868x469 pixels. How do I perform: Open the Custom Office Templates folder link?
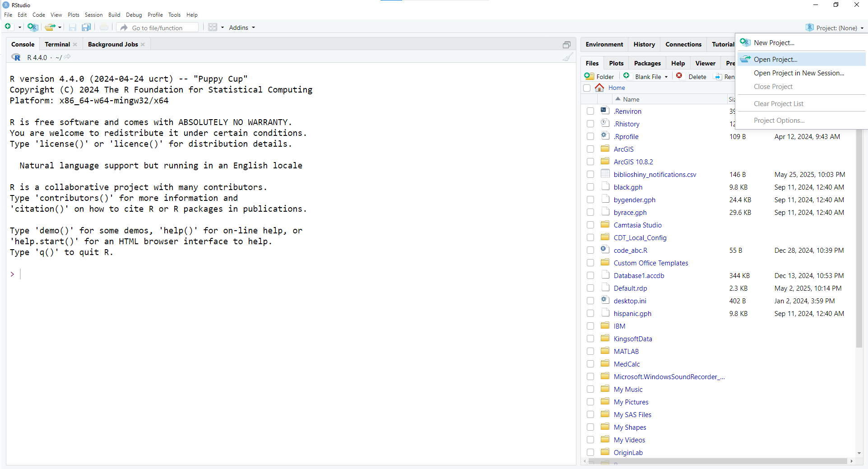click(x=650, y=263)
